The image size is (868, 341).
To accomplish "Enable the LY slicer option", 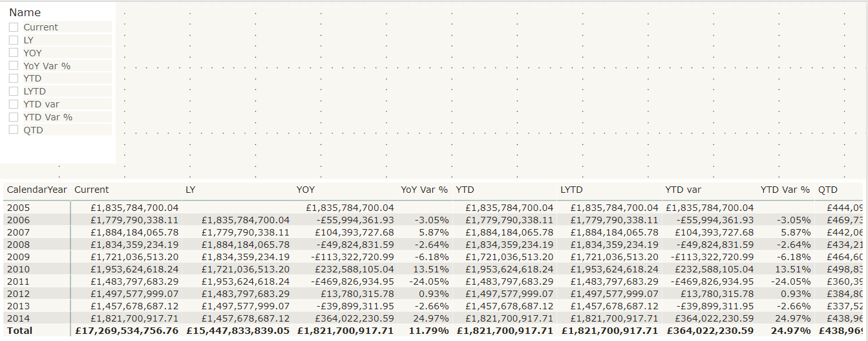I will click(14, 40).
